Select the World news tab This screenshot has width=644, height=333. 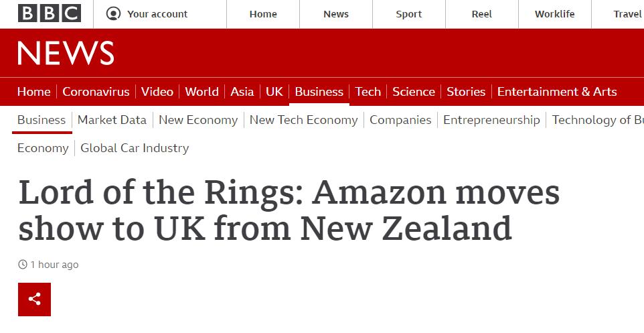(x=202, y=92)
